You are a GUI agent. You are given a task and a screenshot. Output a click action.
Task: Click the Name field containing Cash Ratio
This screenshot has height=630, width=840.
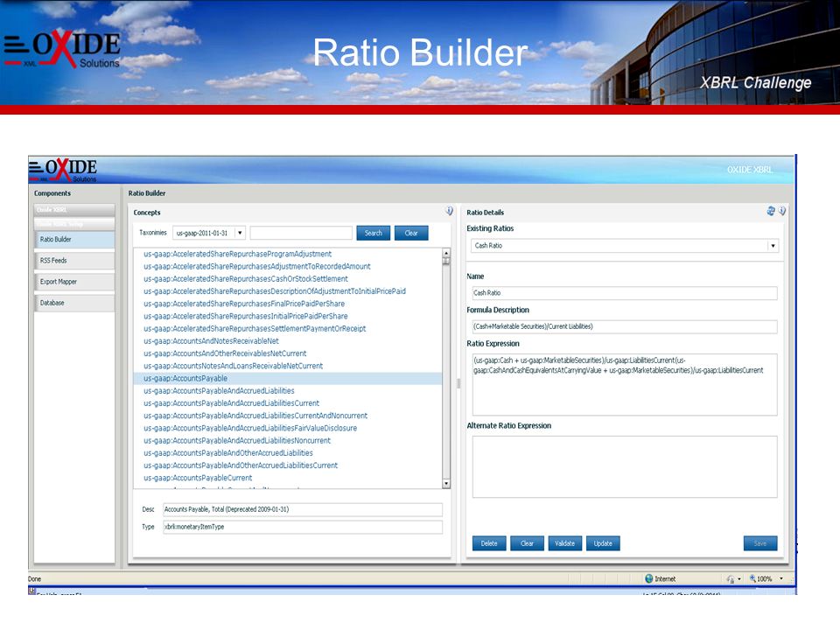(625, 293)
